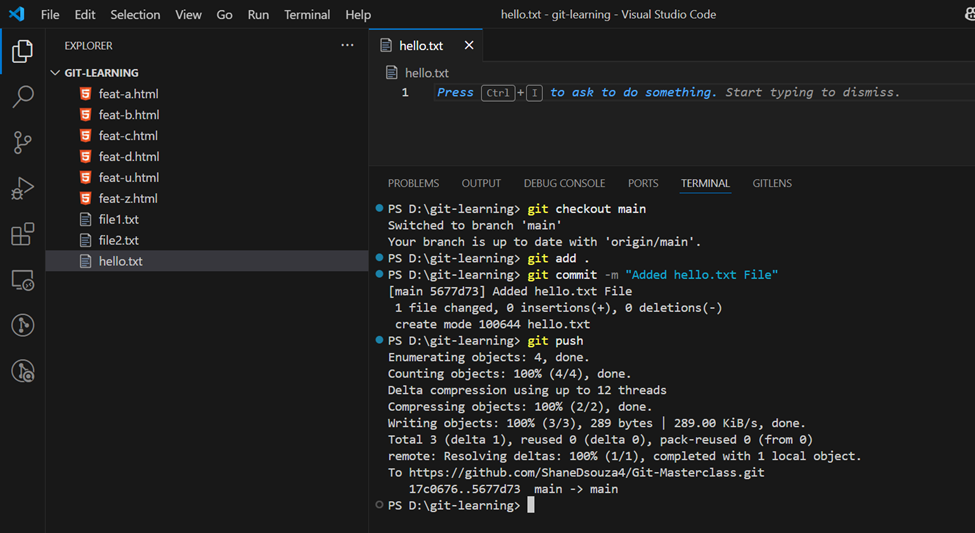Click the 'git commit' command line
This screenshot has width=975, height=533.
tap(583, 275)
